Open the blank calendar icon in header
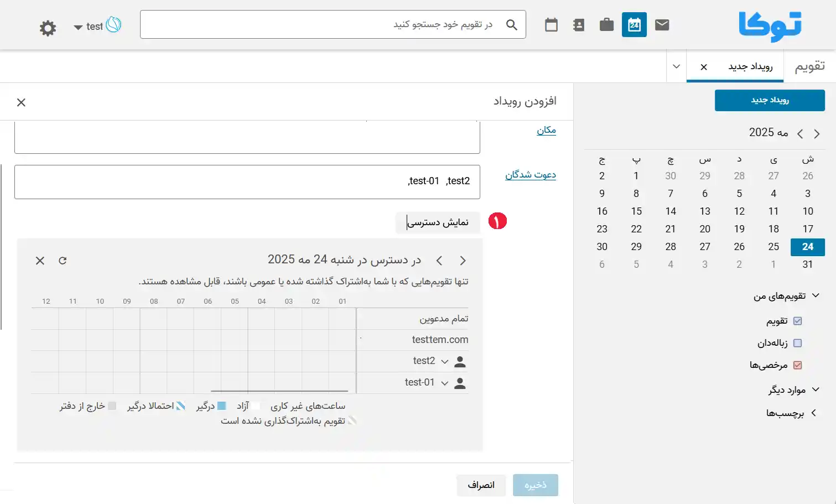The image size is (836, 504). [551, 25]
